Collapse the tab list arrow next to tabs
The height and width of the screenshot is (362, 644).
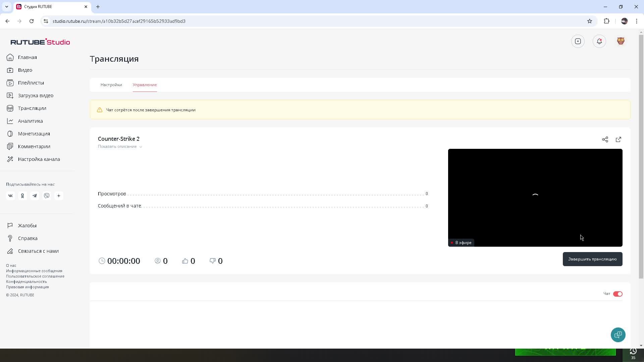coord(7,7)
